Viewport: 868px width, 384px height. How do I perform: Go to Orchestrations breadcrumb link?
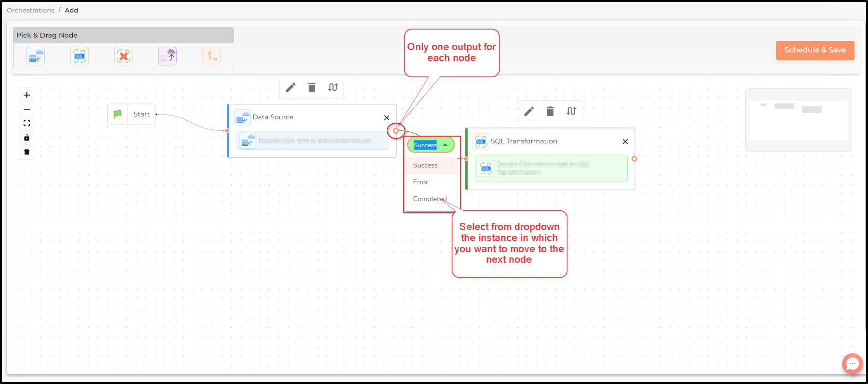tap(30, 10)
